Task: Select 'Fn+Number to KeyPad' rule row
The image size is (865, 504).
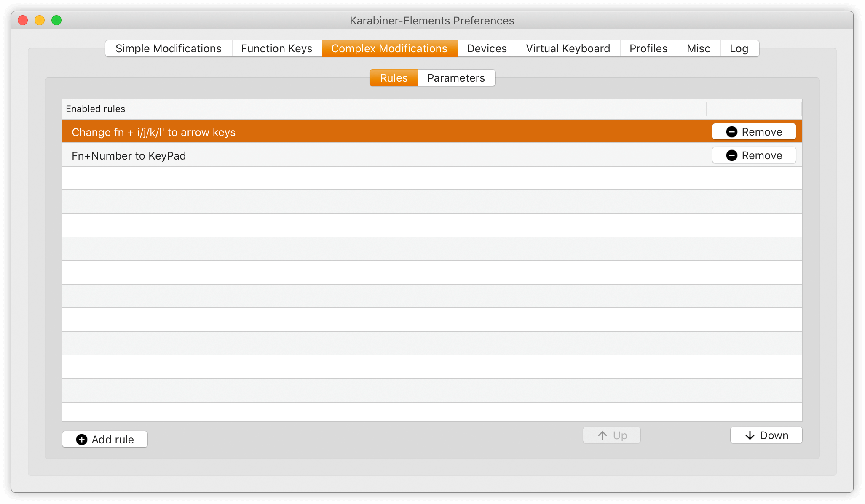Action: 432,155
